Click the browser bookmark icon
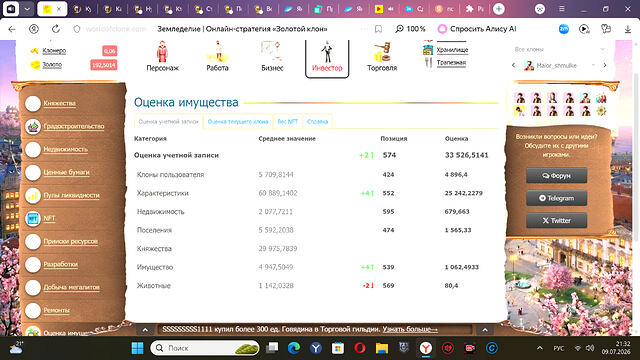Screen dimensions: 640x360 (x=378, y=29)
